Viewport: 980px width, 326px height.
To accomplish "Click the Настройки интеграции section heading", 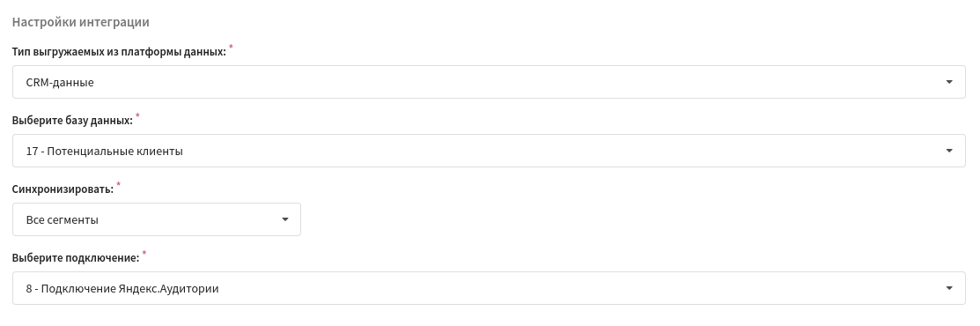I will (81, 23).
